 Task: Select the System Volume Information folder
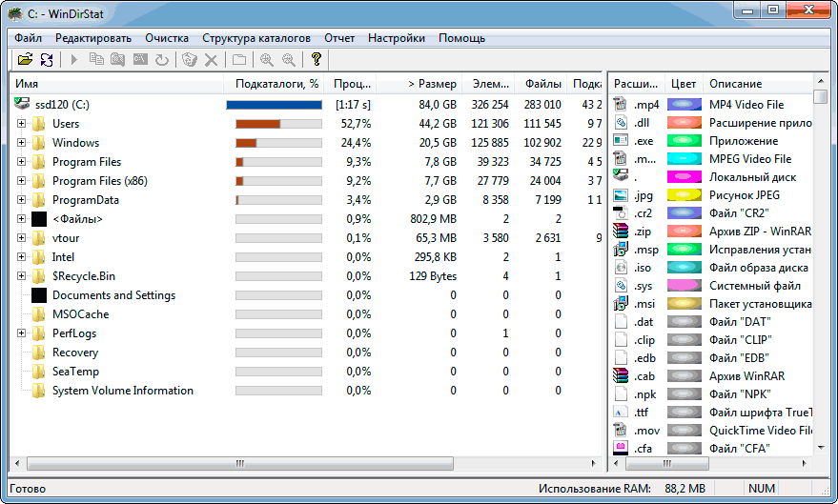(x=122, y=391)
